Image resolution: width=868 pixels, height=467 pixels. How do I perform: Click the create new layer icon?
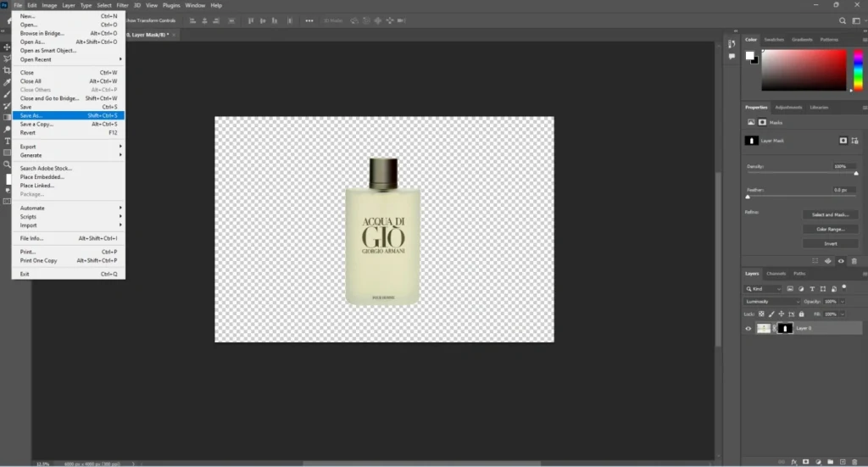(x=843, y=461)
